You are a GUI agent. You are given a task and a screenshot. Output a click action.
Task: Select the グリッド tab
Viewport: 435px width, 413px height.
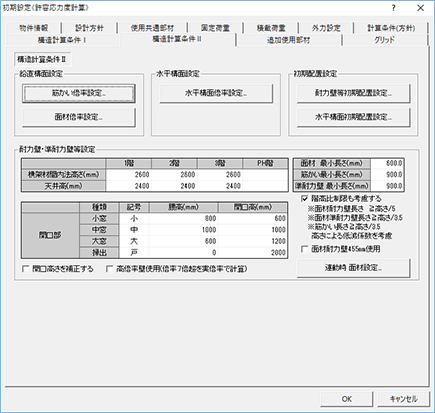point(384,40)
